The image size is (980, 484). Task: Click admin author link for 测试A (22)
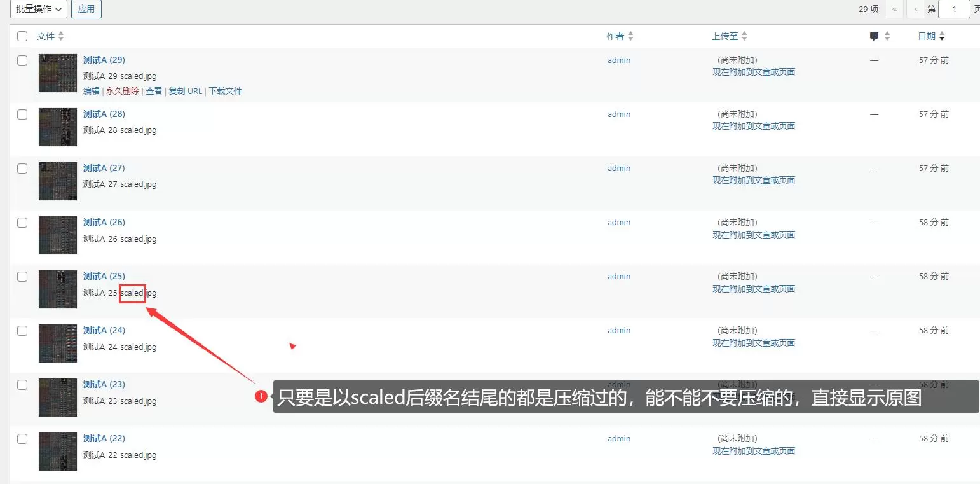coord(619,438)
